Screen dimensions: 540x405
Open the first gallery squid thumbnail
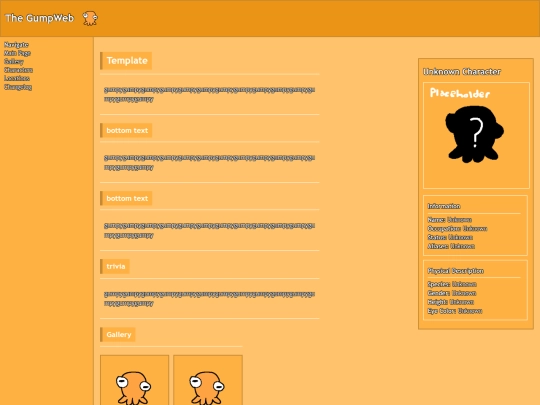134,380
